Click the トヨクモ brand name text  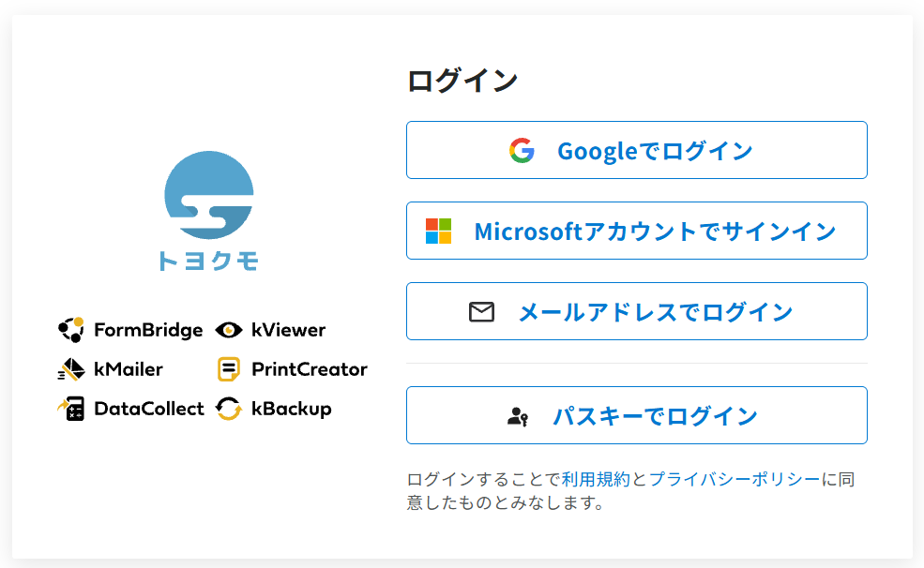[208, 261]
